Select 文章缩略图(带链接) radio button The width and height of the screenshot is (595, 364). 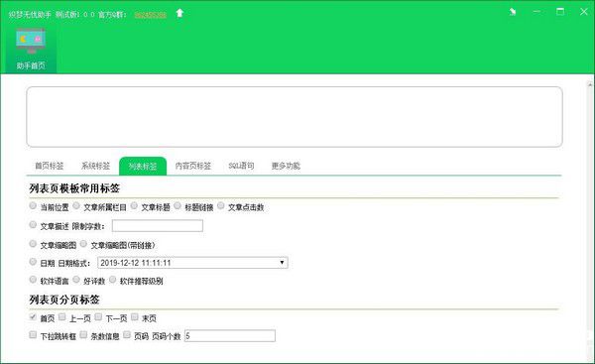(83, 244)
